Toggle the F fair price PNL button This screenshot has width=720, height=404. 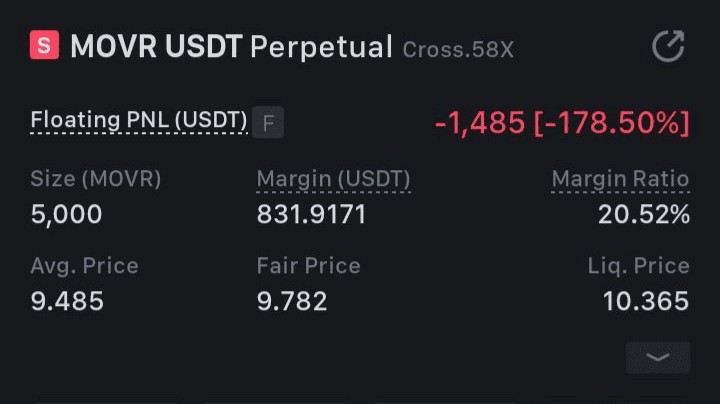tap(268, 123)
